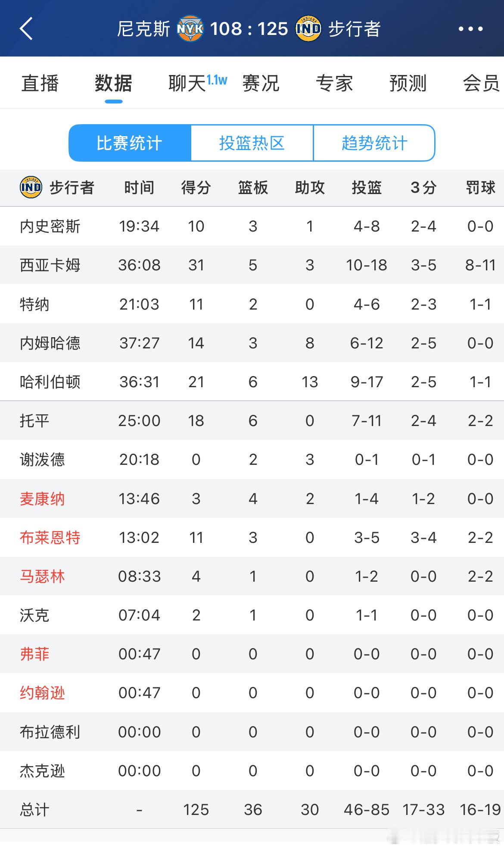
Task: Open the three-dot more options menu
Action: (x=470, y=29)
